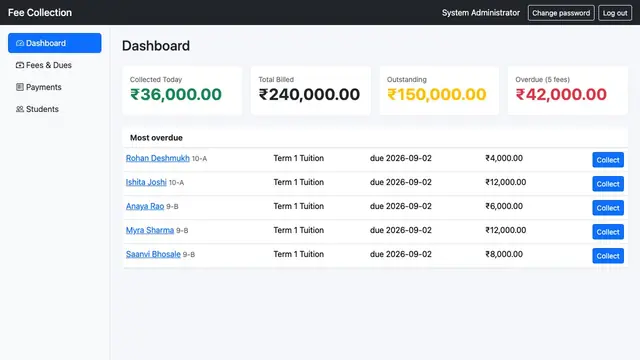Click ₹8,000.00 in Saanvi Bhosale row
640x360 pixels.
coord(504,254)
